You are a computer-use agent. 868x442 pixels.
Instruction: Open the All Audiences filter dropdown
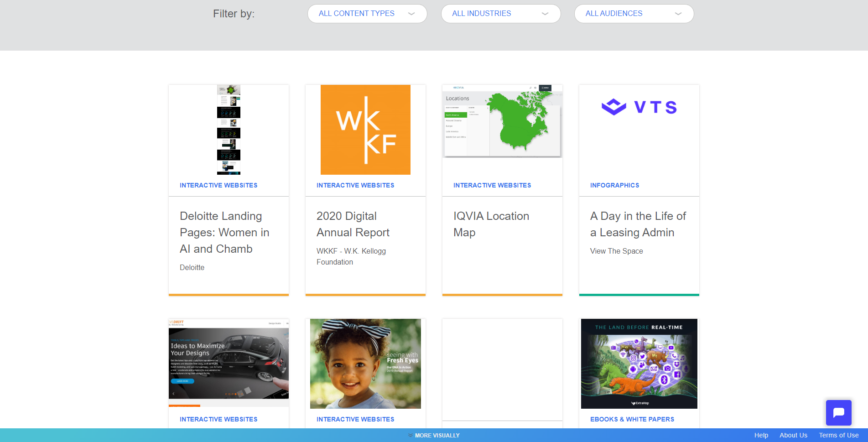click(x=634, y=14)
